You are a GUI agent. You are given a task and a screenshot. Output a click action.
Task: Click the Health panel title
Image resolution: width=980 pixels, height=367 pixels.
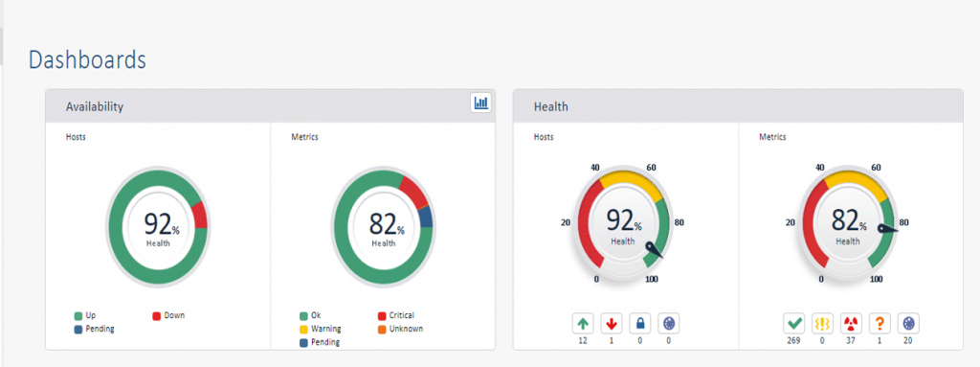click(550, 107)
